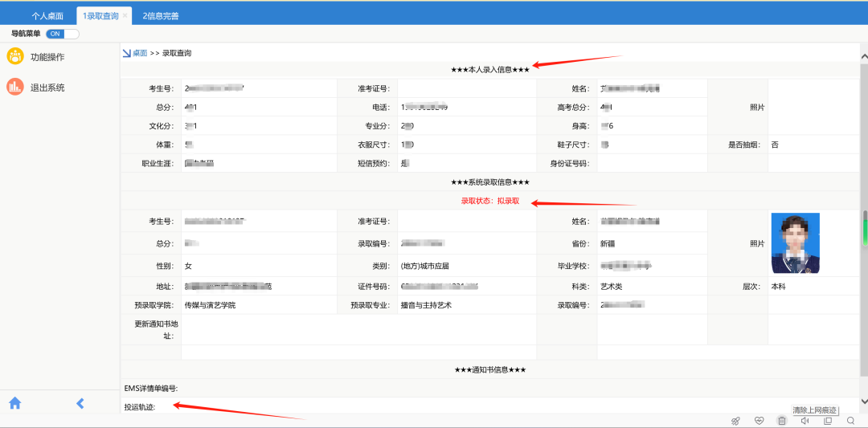Go home via the blue house icon
The height and width of the screenshot is (428, 868).
coord(14,403)
